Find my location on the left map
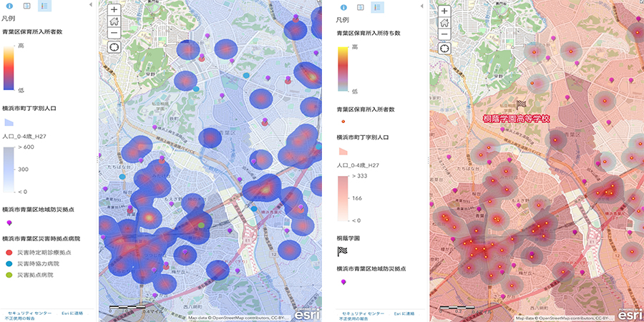This screenshot has width=644, height=322. [114, 47]
